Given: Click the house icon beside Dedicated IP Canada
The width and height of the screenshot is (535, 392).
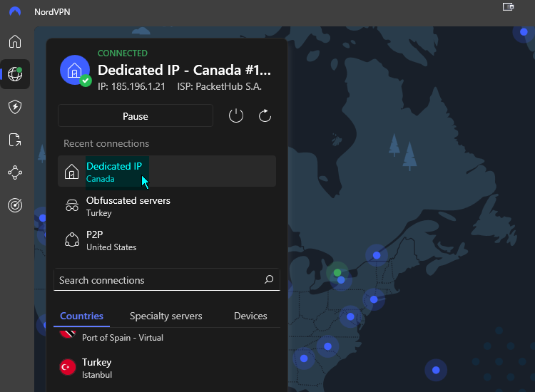Looking at the screenshot, I should pyautogui.click(x=71, y=171).
